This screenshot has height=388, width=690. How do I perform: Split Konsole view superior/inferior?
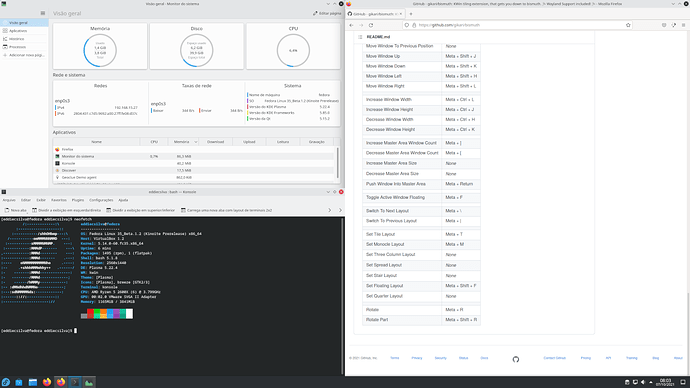click(140, 210)
